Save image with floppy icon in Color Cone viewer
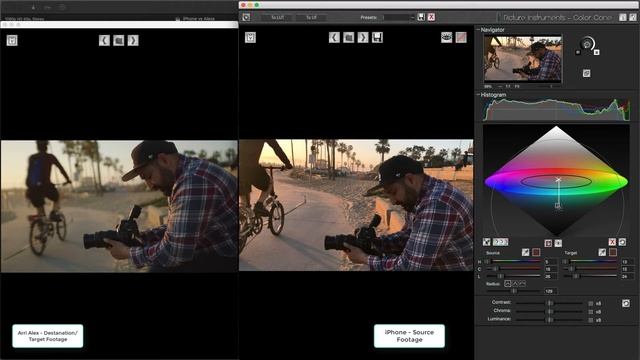Image resolution: width=640 pixels, height=360 pixels. (x=377, y=38)
